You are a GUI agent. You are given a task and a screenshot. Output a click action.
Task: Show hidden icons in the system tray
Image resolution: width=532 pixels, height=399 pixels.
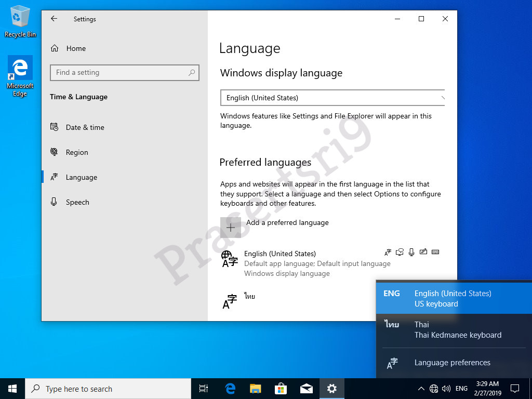pos(421,389)
